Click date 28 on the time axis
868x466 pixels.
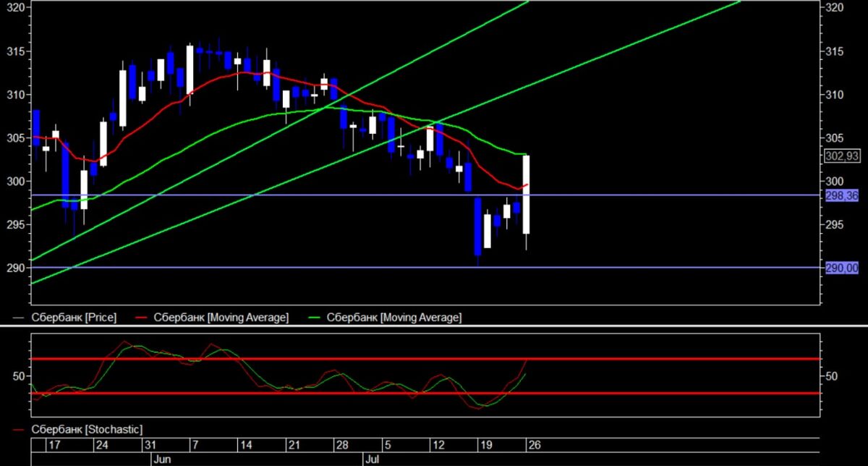pos(341,444)
